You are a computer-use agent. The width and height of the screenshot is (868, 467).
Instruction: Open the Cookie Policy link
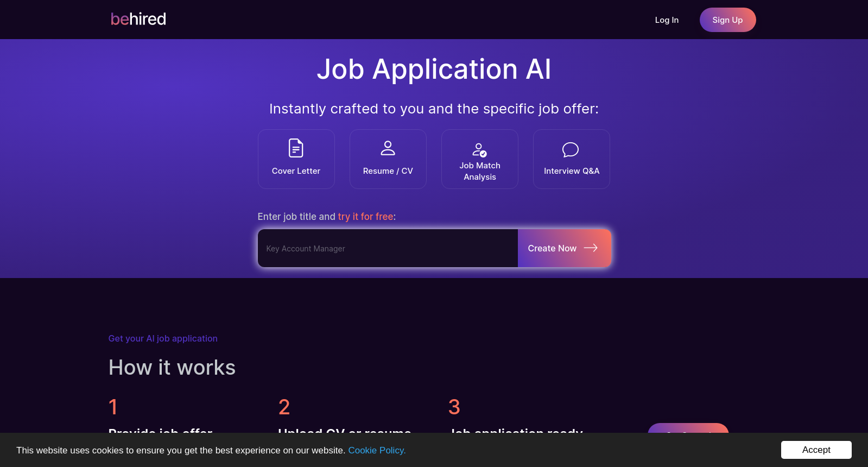click(x=377, y=450)
